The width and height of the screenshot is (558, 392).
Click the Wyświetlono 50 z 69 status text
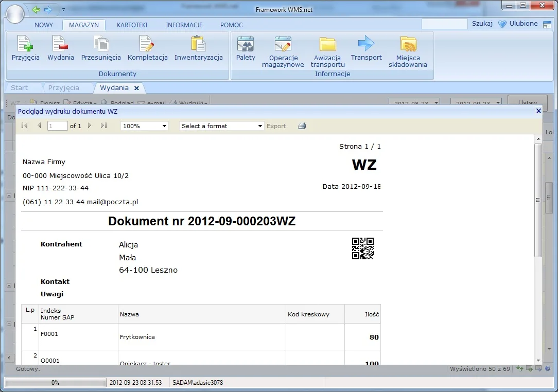[x=480, y=369]
